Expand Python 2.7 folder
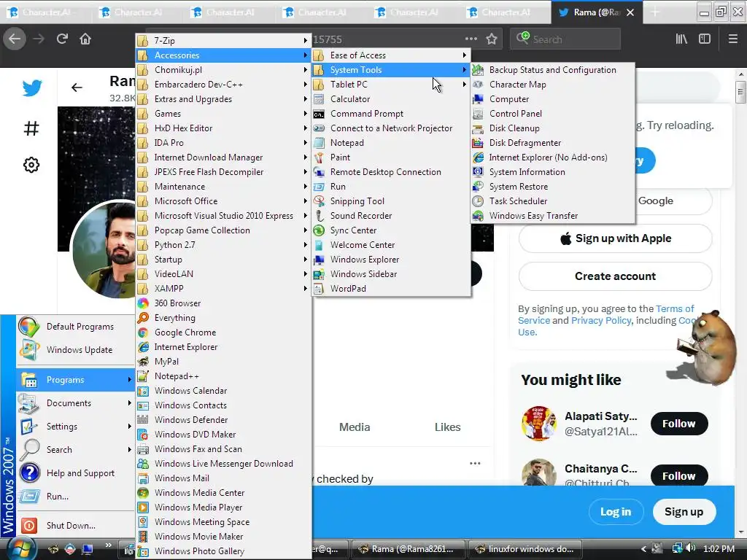Screen dimensions: 747x560 (223, 245)
